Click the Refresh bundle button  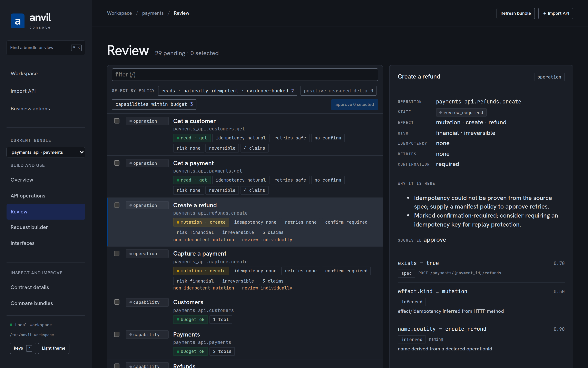tap(516, 13)
